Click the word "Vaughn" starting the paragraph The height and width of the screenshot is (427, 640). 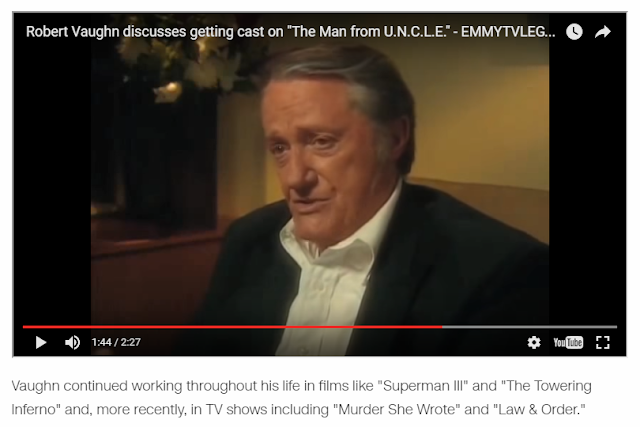[x=36, y=386]
